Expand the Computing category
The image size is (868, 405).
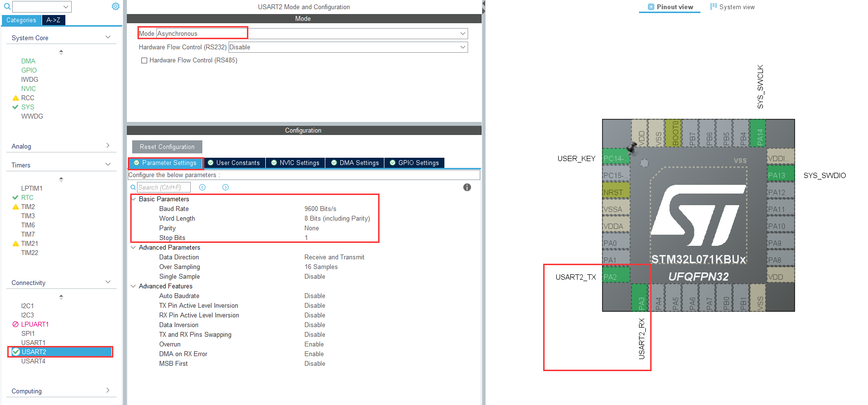click(x=108, y=390)
